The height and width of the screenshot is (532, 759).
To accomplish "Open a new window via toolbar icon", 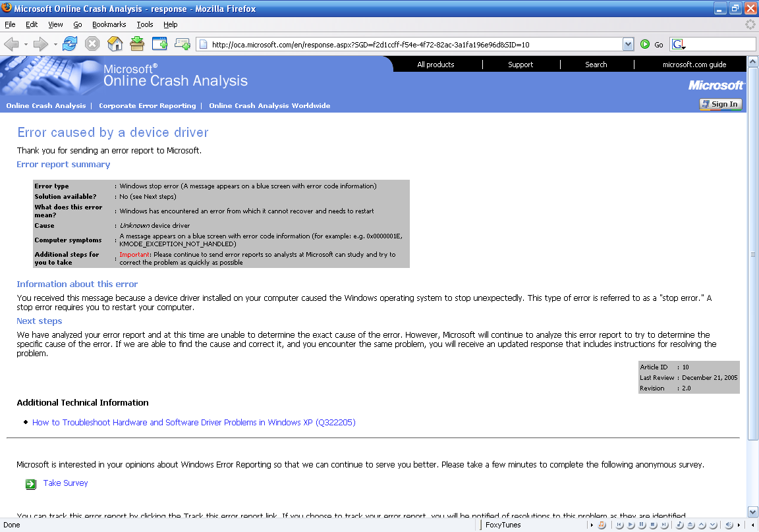I will (159, 44).
